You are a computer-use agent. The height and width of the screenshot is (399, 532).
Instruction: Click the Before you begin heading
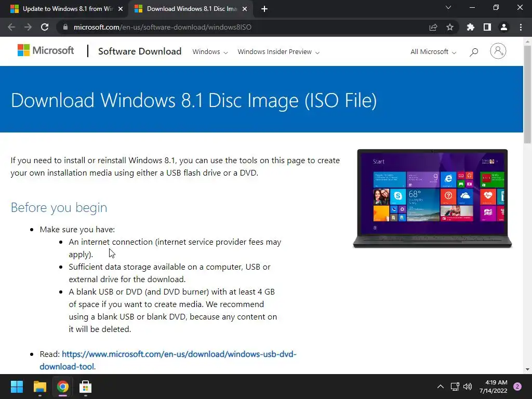click(x=59, y=207)
